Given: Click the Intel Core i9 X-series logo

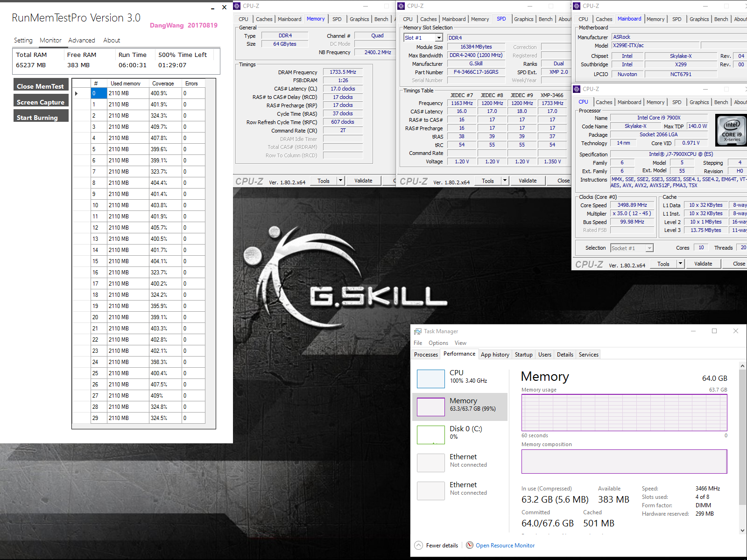Looking at the screenshot, I should (731, 130).
